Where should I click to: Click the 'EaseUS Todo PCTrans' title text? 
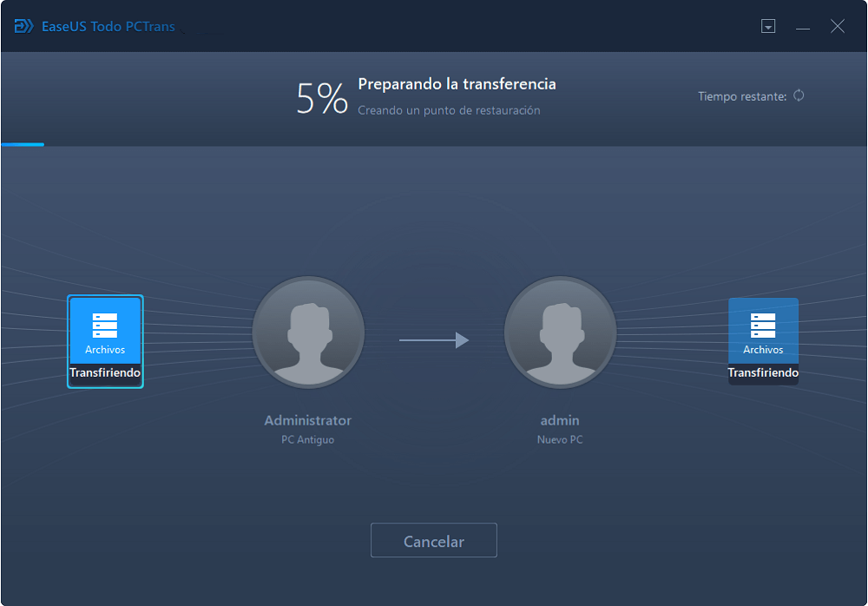[x=108, y=27]
